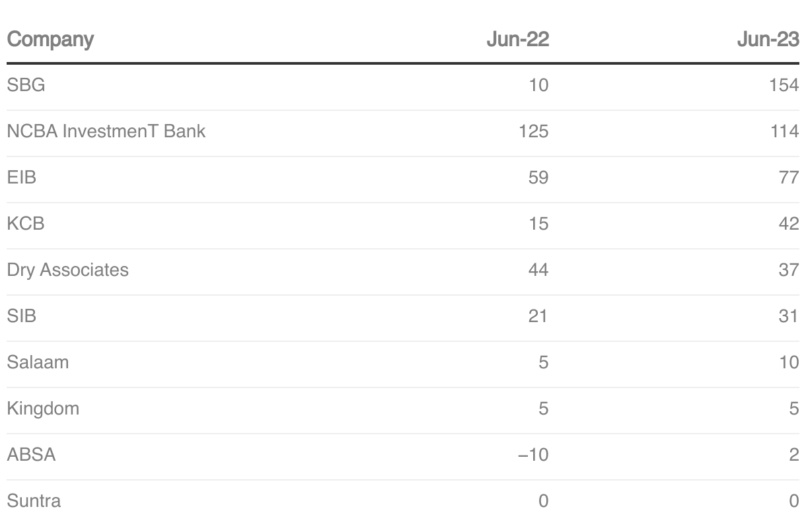Sort by the Jun-22 column header
Image resolution: width=806 pixels, height=532 pixels.
518,40
